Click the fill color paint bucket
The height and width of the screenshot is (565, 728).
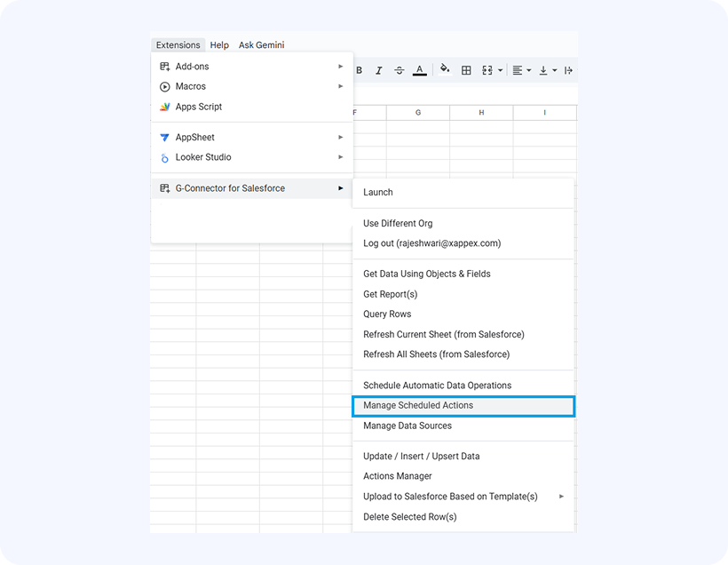point(445,70)
